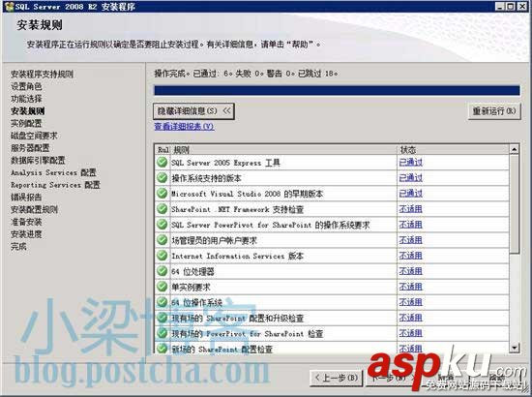This screenshot has height=397, width=532.
Task: Select 磁盘空间要求 step in sidebar
Action: click(x=34, y=136)
